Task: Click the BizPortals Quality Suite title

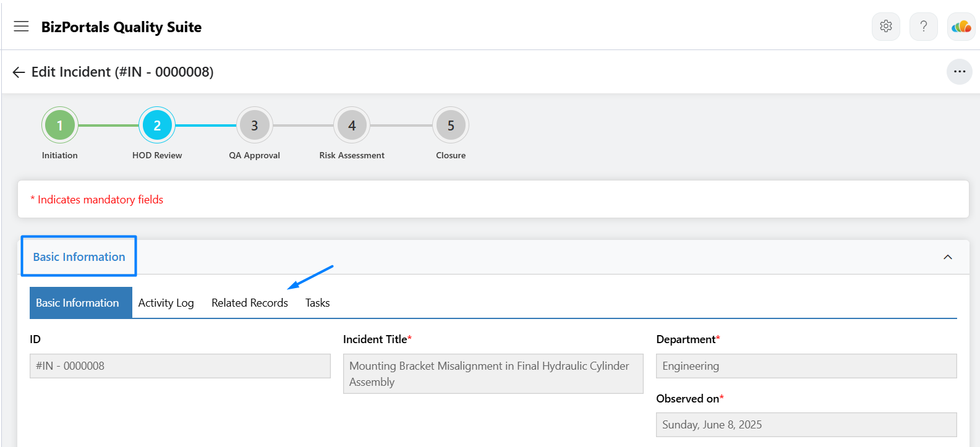Action: click(121, 27)
